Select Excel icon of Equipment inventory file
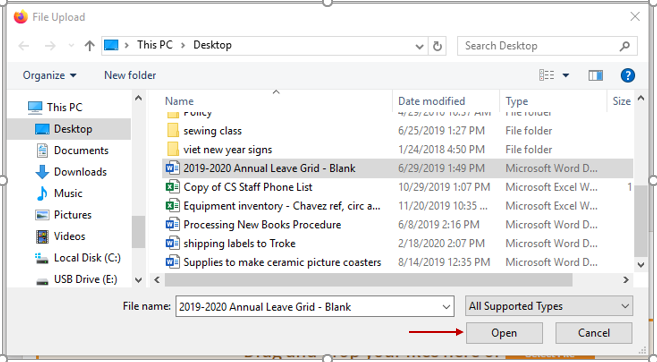 173,206
